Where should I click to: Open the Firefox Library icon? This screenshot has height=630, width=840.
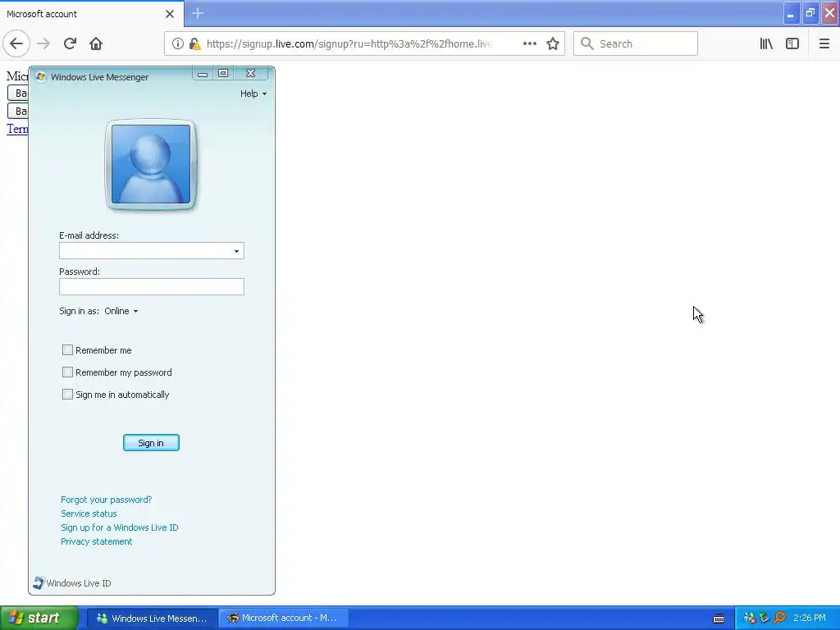[x=766, y=43]
